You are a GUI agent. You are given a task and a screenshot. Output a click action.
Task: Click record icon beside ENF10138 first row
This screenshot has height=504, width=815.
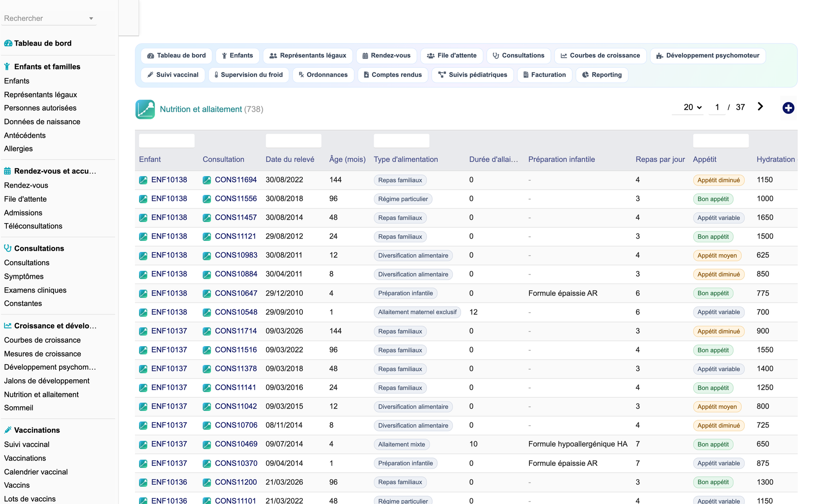[x=143, y=180]
